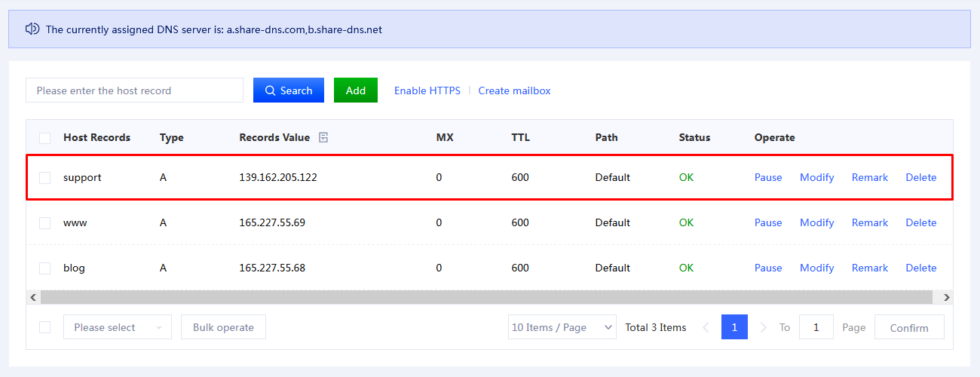Delete the blog host record

(920, 268)
